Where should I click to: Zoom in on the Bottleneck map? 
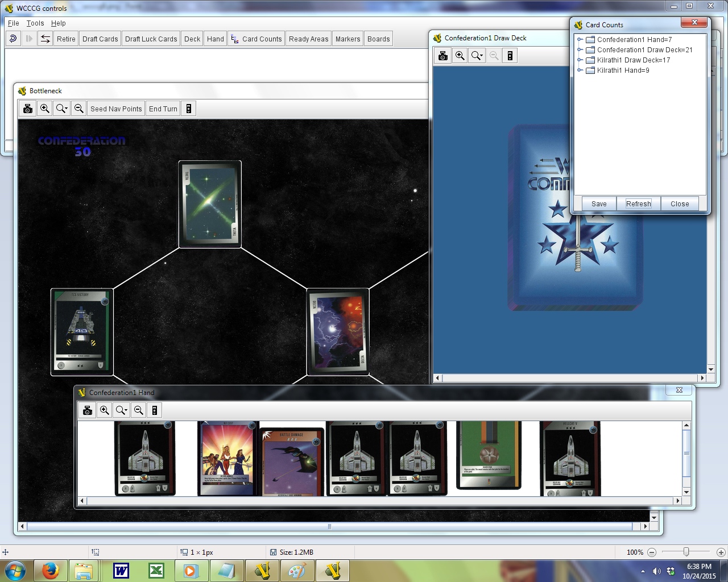tap(44, 109)
